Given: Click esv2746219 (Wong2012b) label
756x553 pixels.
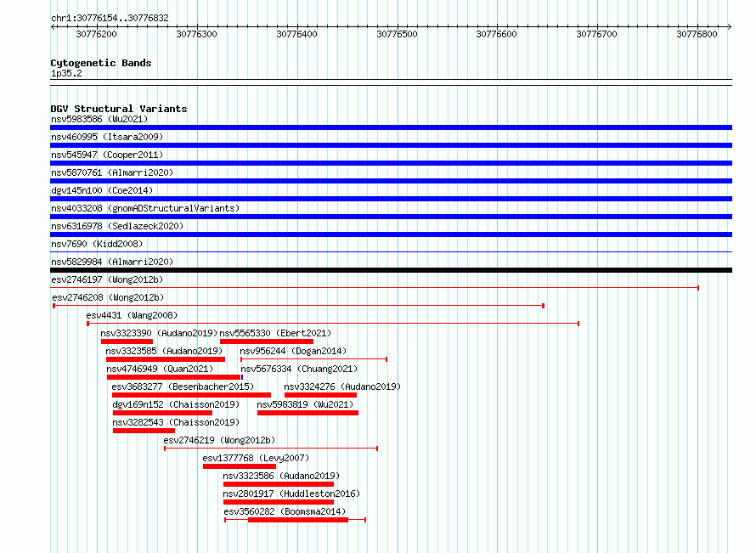Looking at the screenshot, I should [x=219, y=440].
